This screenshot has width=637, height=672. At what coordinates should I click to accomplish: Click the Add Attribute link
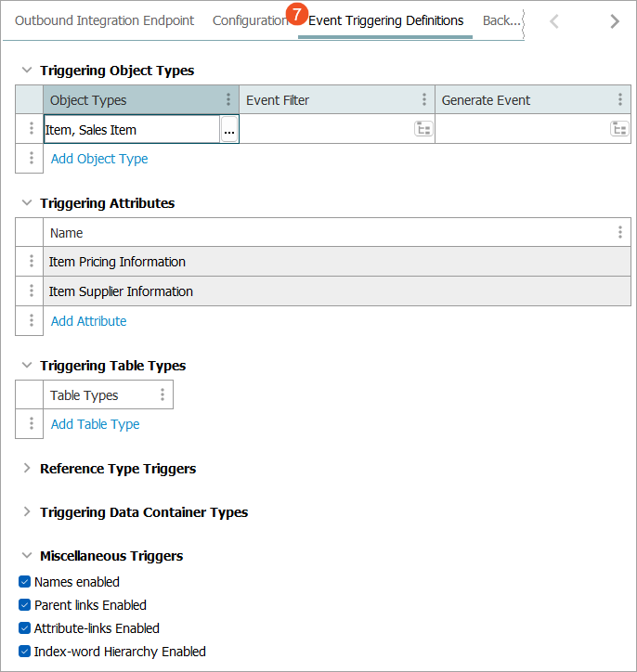click(89, 321)
